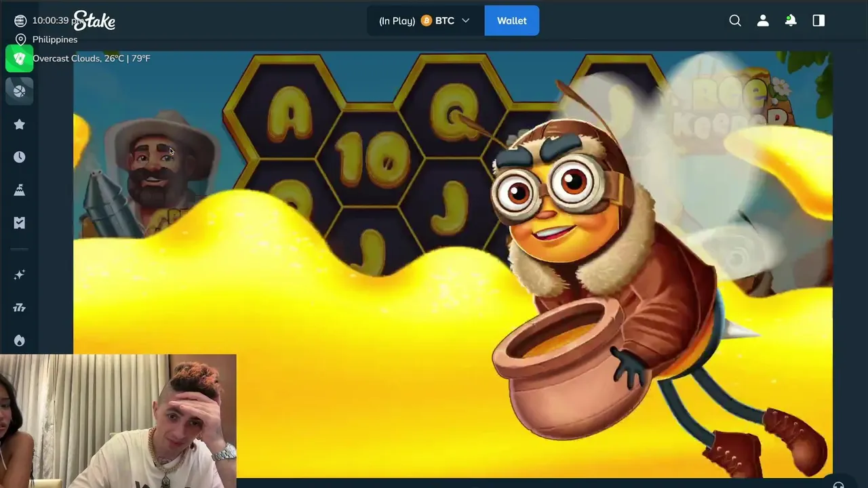Open My Bets checklist icon
Viewport: 868px width, 488px height.
[19, 222]
